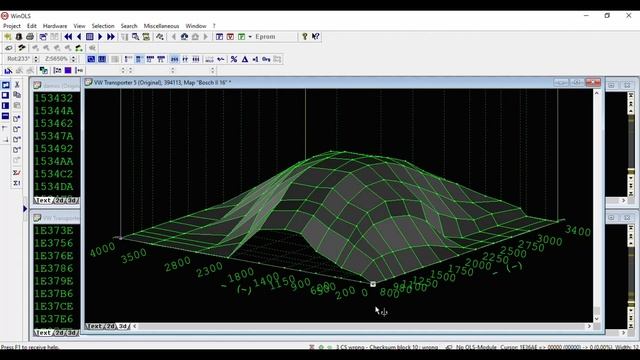
Task: Click the sigma exclamation icon at sidebar bottom
Action: pos(17,183)
